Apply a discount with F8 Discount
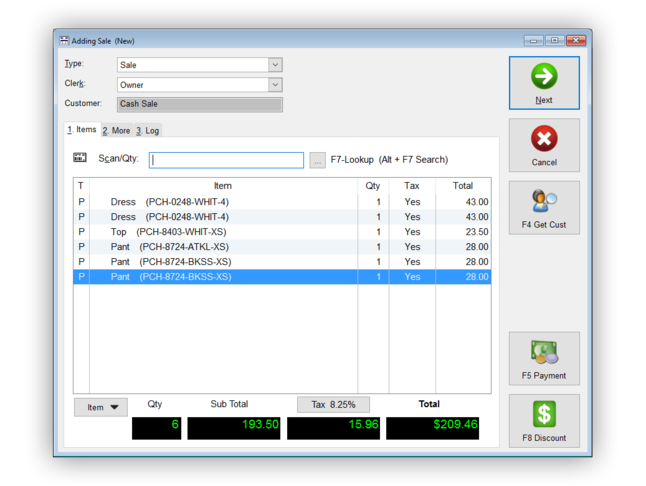Image resolution: width=646 pixels, height=486 pixels. pyautogui.click(x=544, y=421)
